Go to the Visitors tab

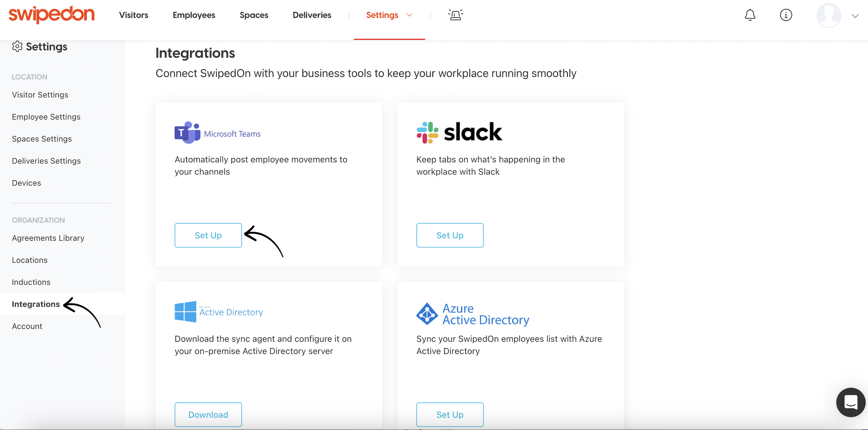(x=133, y=15)
